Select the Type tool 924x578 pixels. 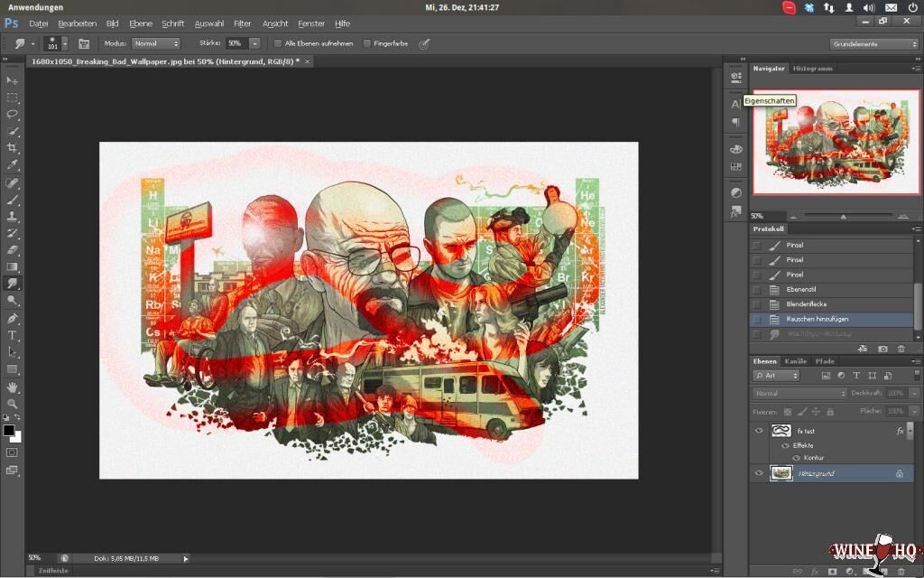(13, 335)
